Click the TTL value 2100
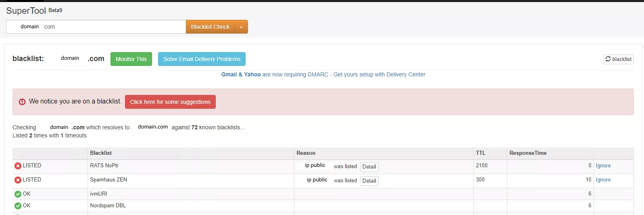This screenshot has height=215, width=644. point(481,165)
